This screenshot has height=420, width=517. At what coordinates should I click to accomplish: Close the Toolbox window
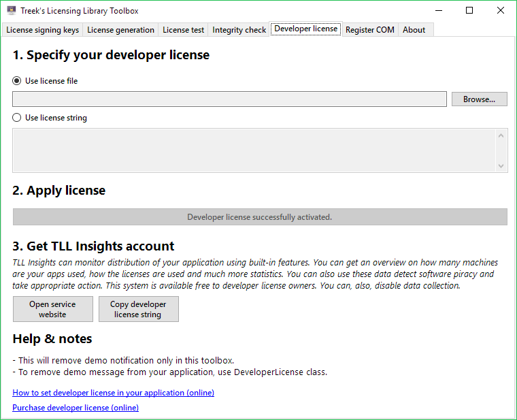point(500,11)
